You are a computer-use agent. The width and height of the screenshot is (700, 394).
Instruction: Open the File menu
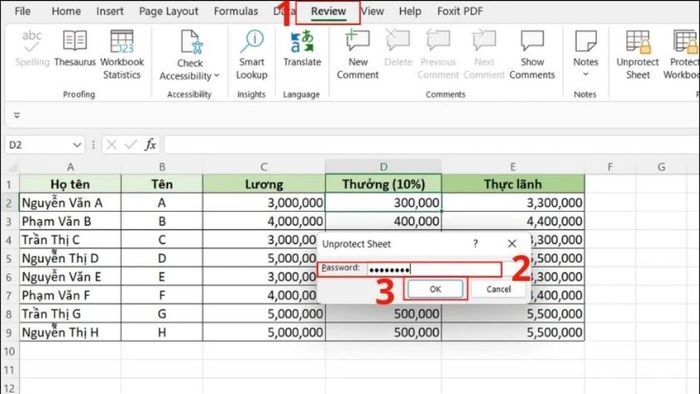tap(22, 11)
